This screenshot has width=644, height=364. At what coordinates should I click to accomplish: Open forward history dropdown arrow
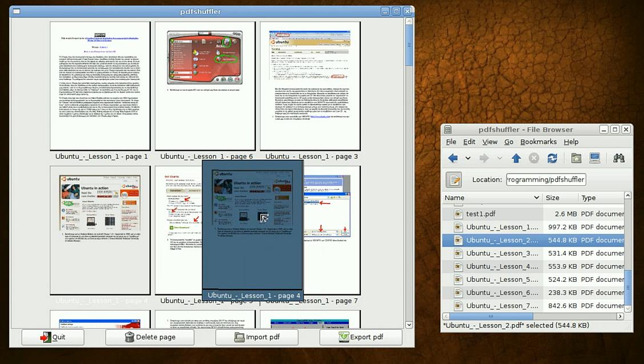point(500,158)
